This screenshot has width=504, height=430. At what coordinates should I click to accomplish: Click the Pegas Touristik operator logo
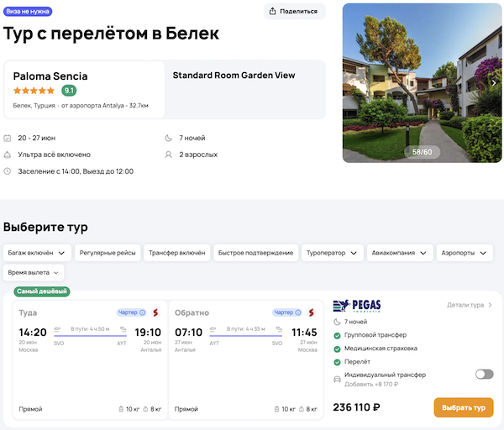(x=359, y=307)
